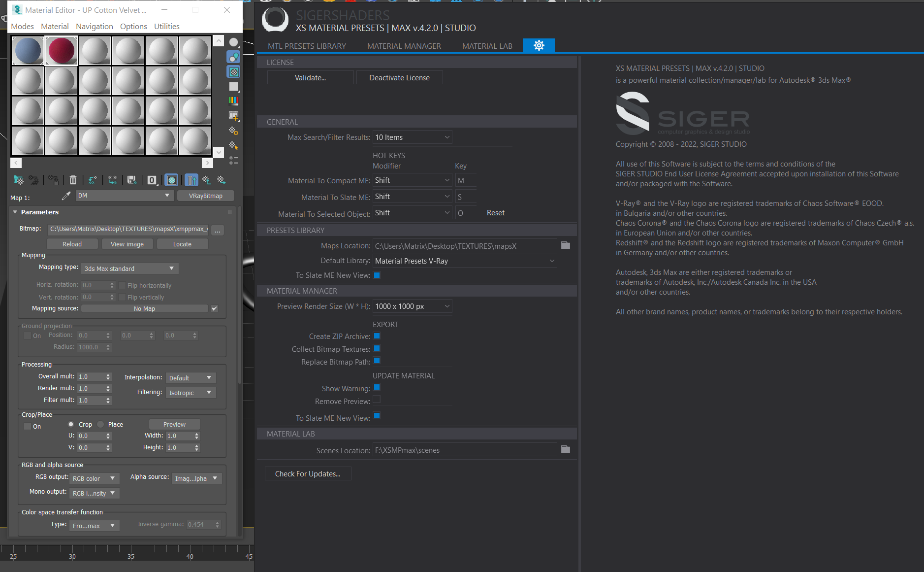Click the Video Color Check icon
The width and height of the screenshot is (924, 572).
coord(234,101)
